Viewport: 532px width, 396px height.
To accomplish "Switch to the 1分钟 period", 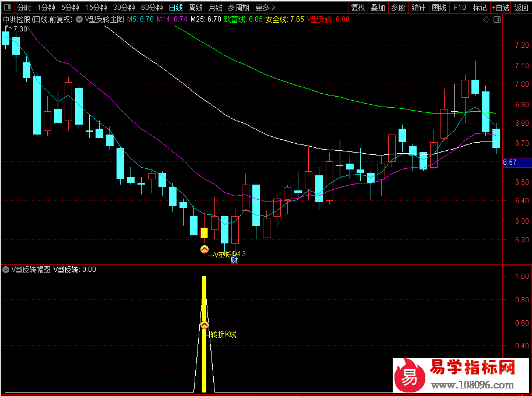I will pyautogui.click(x=46, y=8).
